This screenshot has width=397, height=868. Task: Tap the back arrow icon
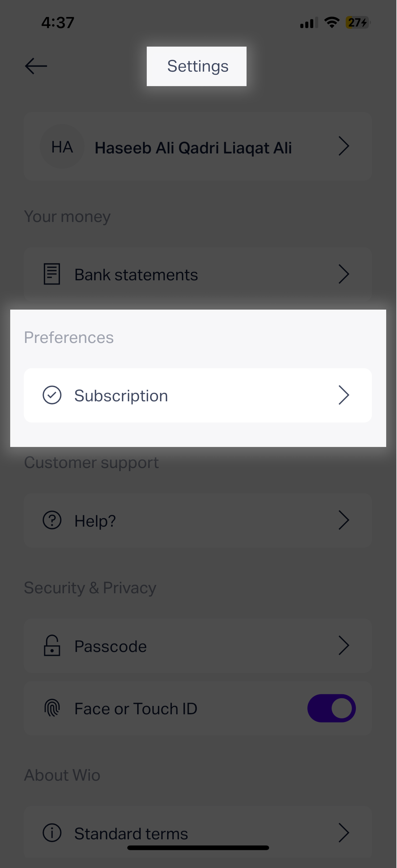(36, 66)
